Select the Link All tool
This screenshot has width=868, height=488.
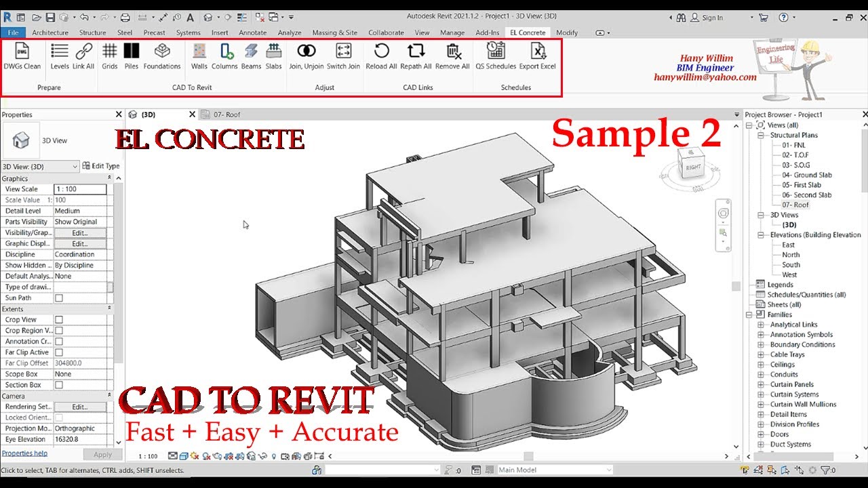pos(83,56)
